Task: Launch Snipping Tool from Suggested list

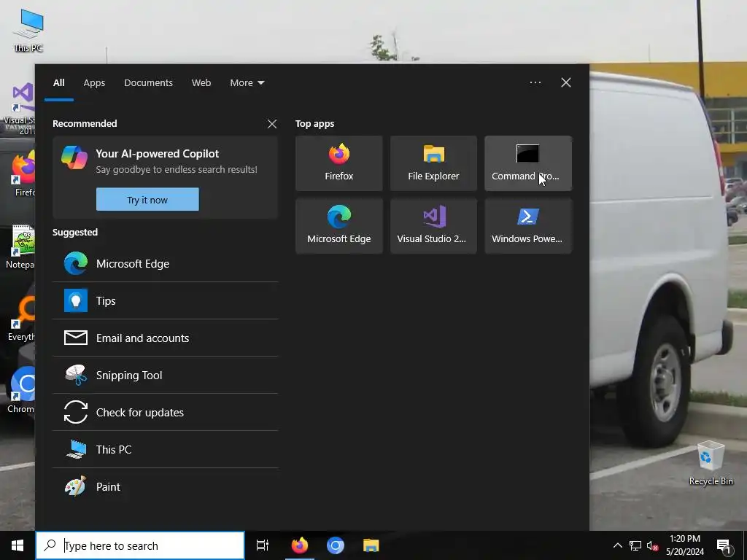Action: pos(166,376)
